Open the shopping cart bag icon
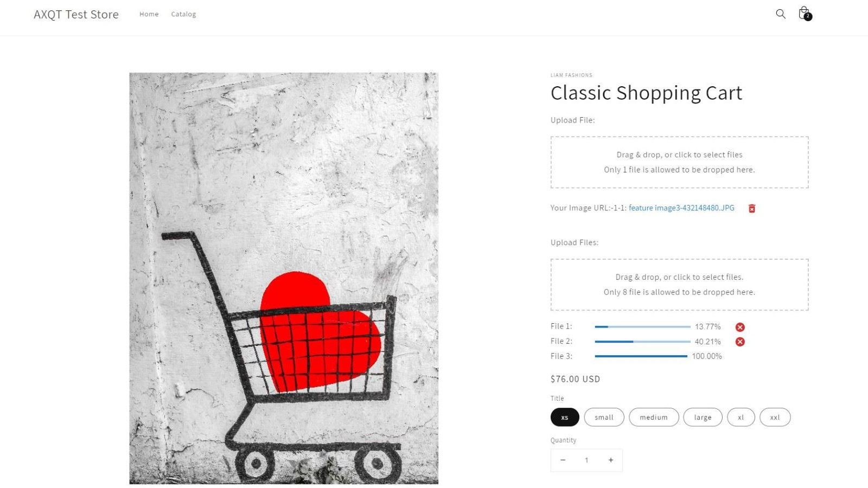868x488 pixels. pos(804,14)
